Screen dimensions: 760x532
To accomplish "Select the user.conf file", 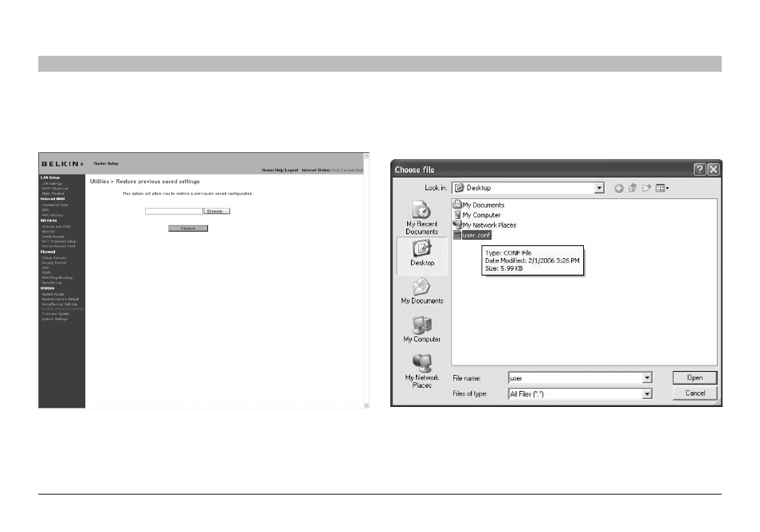I will tap(472, 235).
